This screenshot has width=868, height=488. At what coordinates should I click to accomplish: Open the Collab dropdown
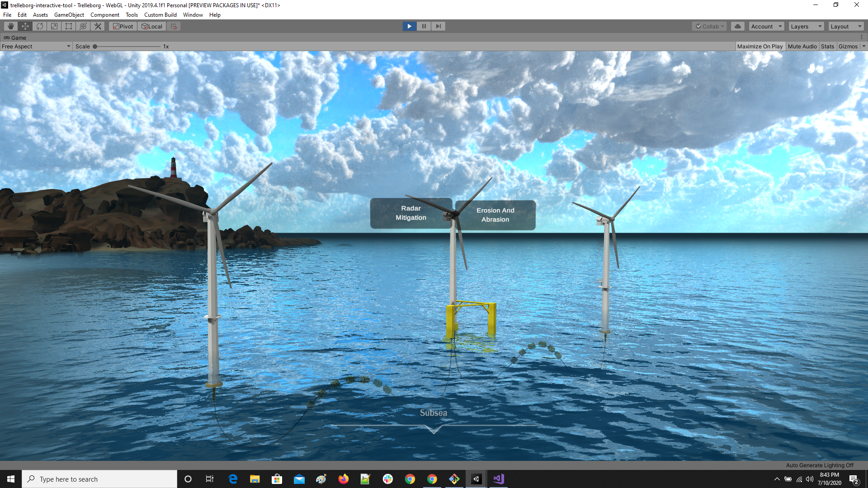point(709,26)
